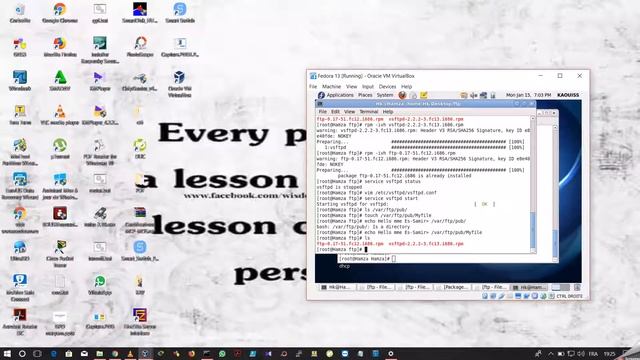Image resolution: width=640 pixels, height=360 pixels.
Task: Click the volume icon in Windows system tray
Action: [581, 353]
